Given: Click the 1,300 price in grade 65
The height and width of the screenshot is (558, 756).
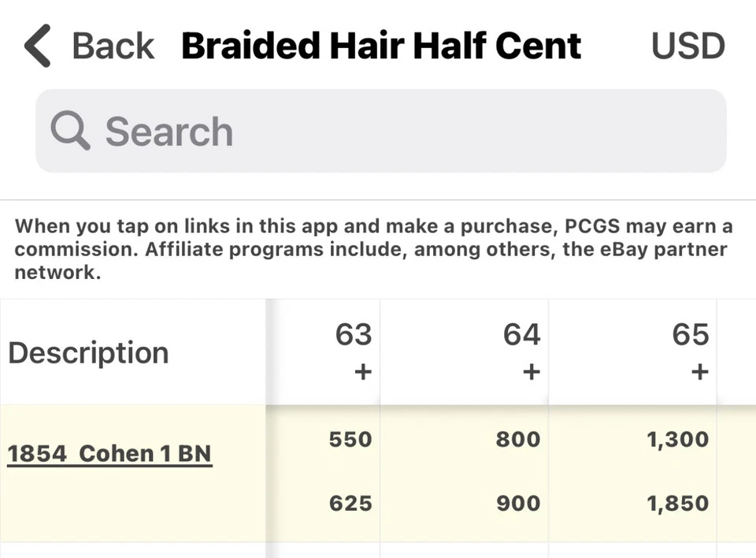Looking at the screenshot, I should (677, 439).
